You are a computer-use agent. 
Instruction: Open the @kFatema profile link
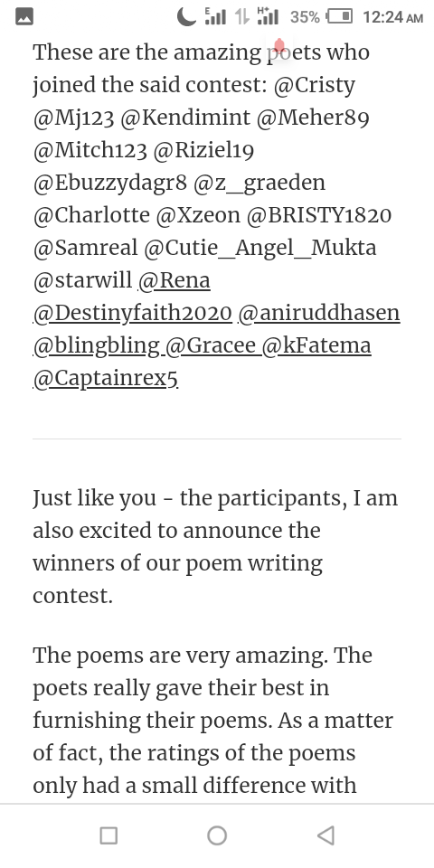click(x=316, y=346)
